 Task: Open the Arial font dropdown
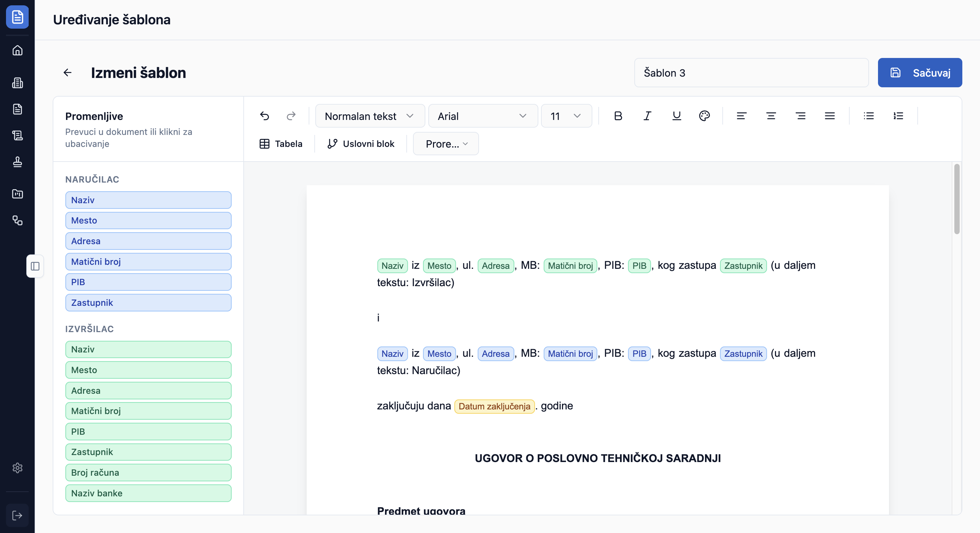482,116
